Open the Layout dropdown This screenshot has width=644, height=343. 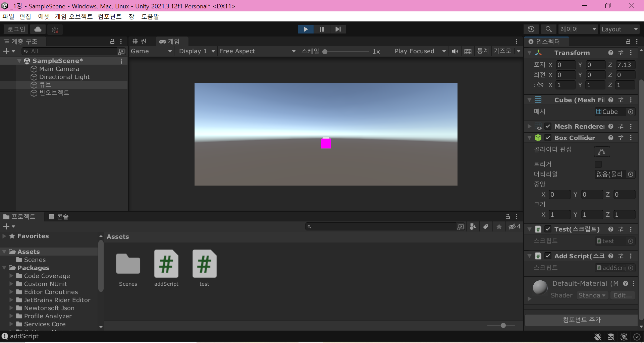click(x=620, y=29)
